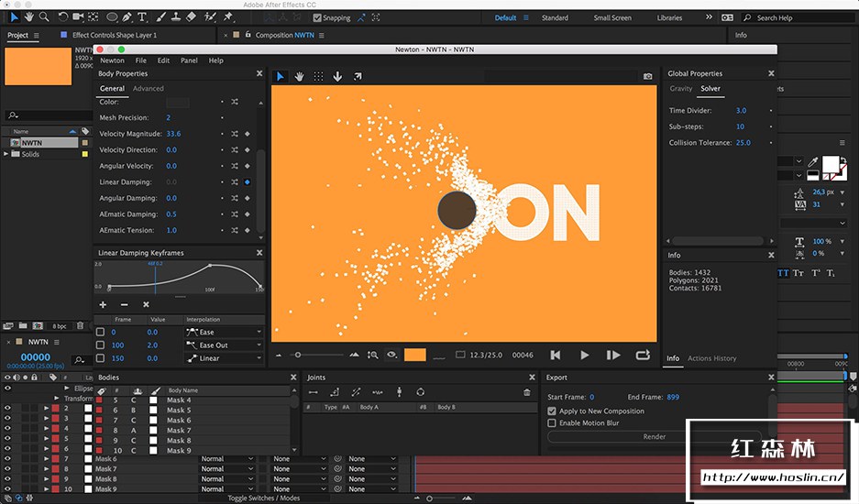The height and width of the screenshot is (504, 859).
Task: Open the Newton menu
Action: click(113, 60)
